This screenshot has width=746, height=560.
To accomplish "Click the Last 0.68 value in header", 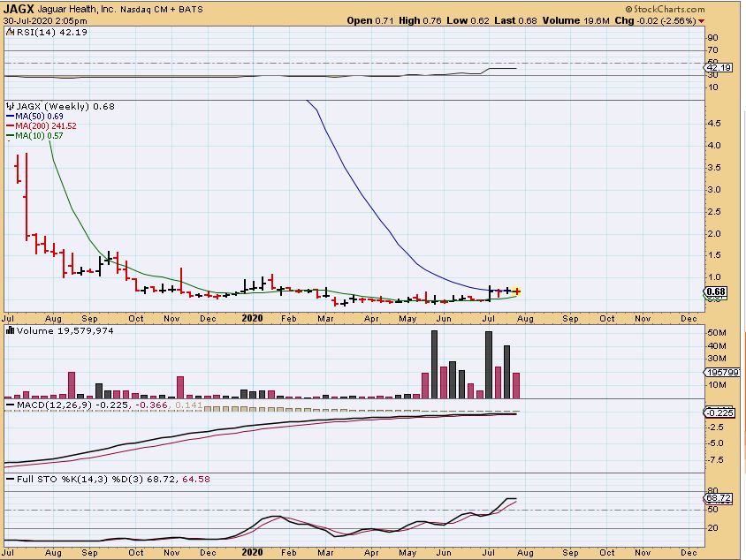I will click(x=515, y=20).
